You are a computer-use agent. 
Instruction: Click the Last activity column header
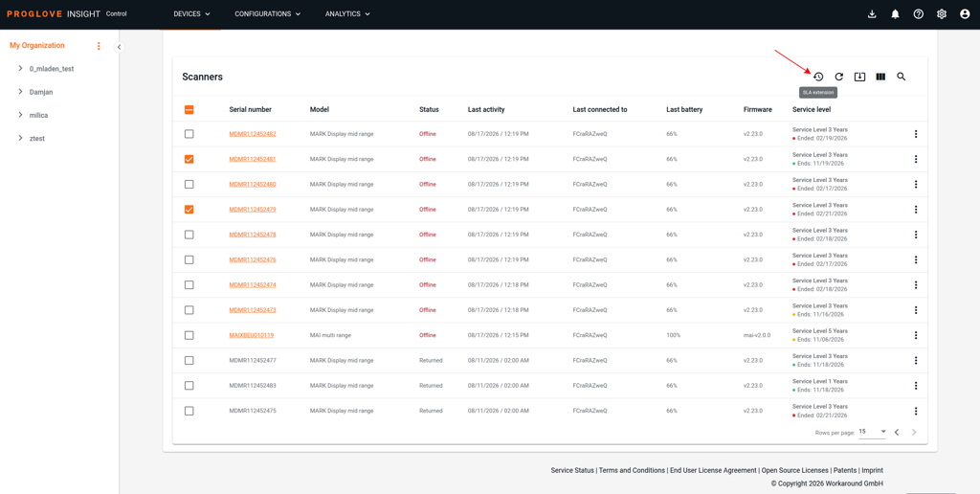[x=486, y=109]
